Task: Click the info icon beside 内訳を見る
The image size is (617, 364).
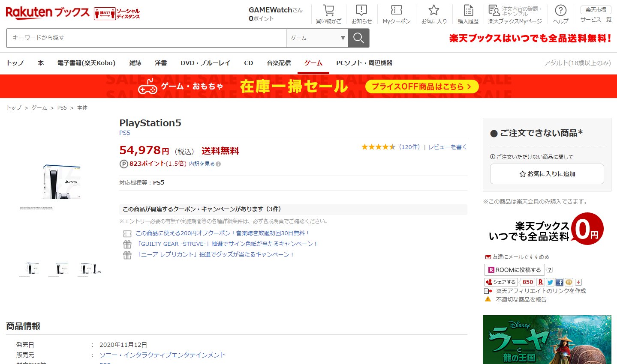Action: 218,164
